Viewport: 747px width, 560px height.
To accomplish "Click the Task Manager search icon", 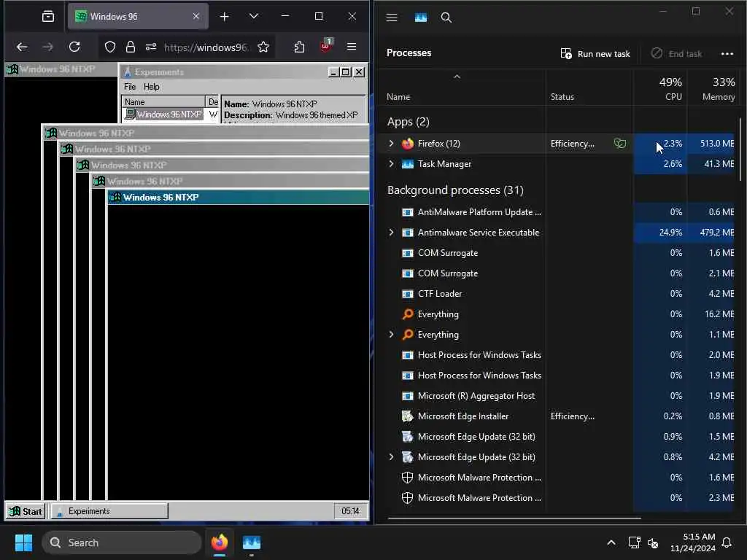I will coord(446,17).
